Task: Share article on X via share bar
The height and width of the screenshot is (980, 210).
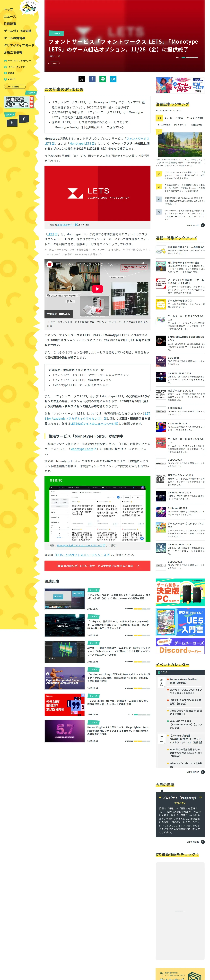Action: tap(82, 79)
